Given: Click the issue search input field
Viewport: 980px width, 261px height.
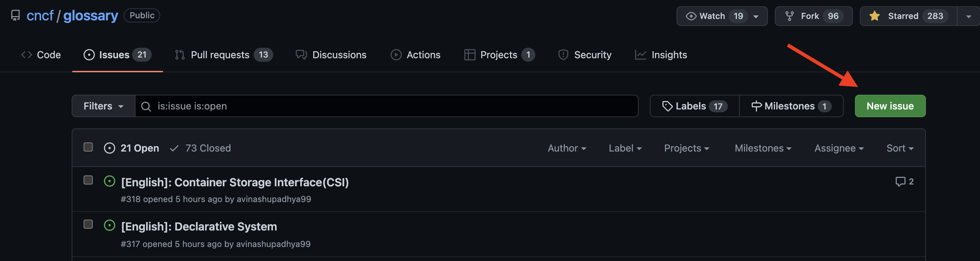Looking at the screenshot, I should [x=392, y=106].
